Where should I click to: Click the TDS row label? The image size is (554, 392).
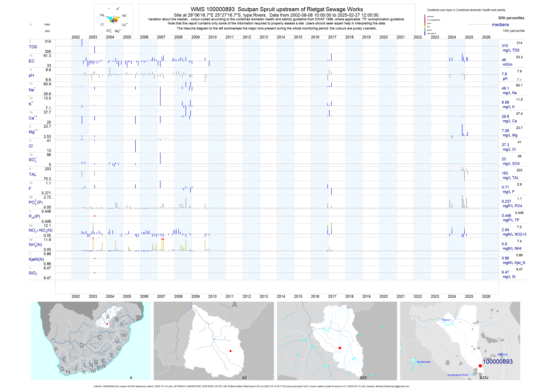tap(33, 47)
